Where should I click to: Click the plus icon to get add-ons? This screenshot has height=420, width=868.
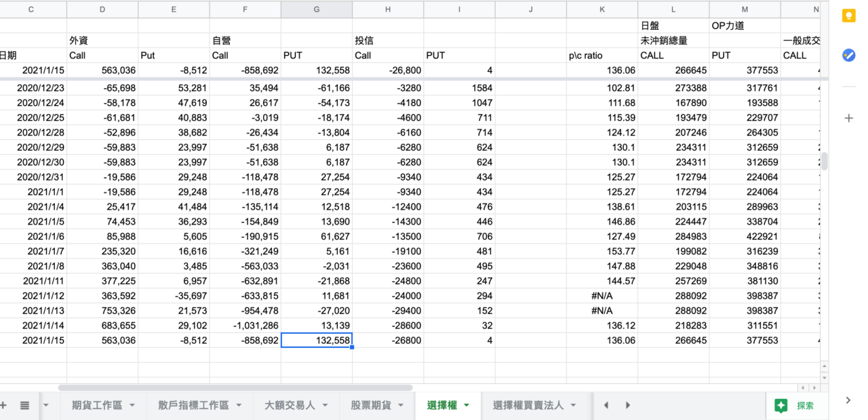848,118
